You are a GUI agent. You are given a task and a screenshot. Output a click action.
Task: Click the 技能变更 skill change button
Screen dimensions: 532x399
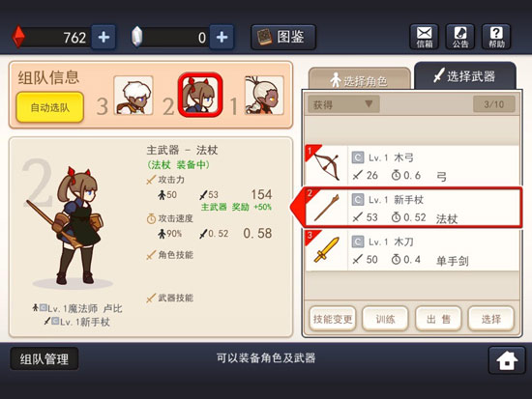tap(333, 319)
